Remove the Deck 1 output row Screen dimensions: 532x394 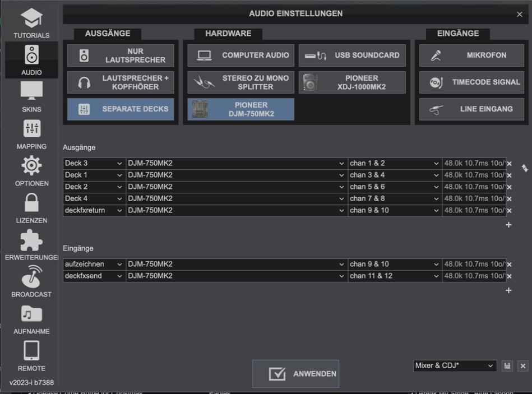point(509,175)
